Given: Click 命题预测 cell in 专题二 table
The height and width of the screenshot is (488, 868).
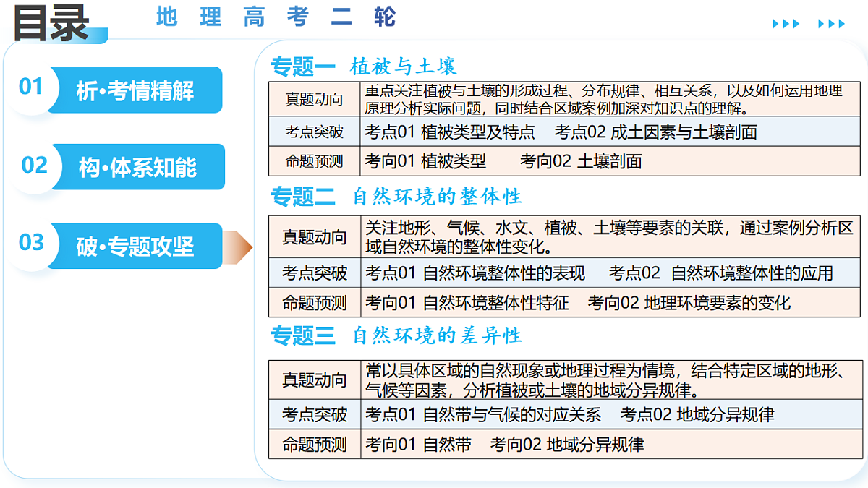Looking at the screenshot, I should click(315, 302).
